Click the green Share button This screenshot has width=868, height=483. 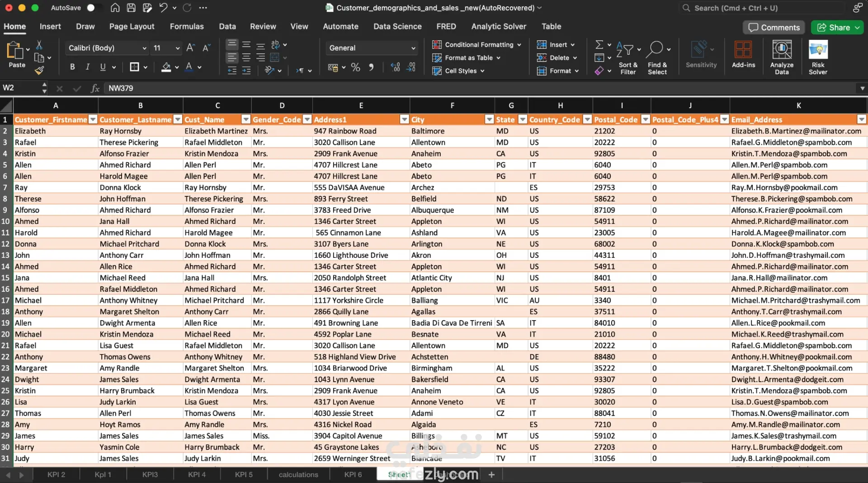point(837,28)
